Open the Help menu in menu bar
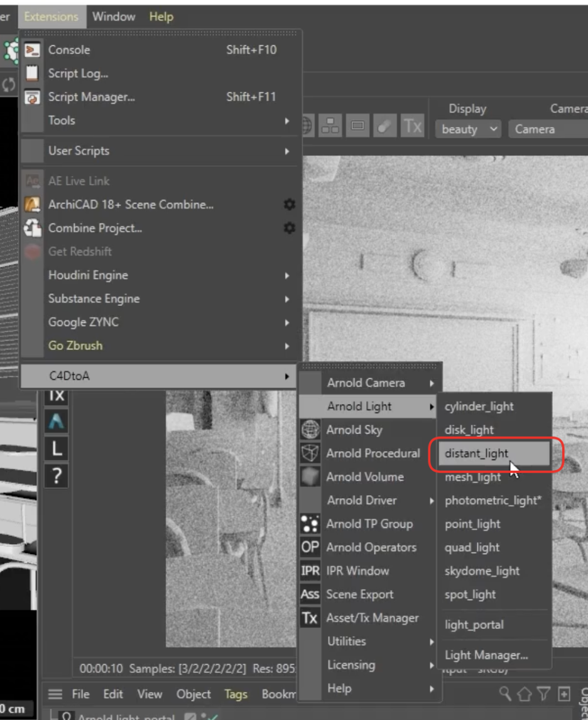The width and height of the screenshot is (588, 720). (x=161, y=16)
